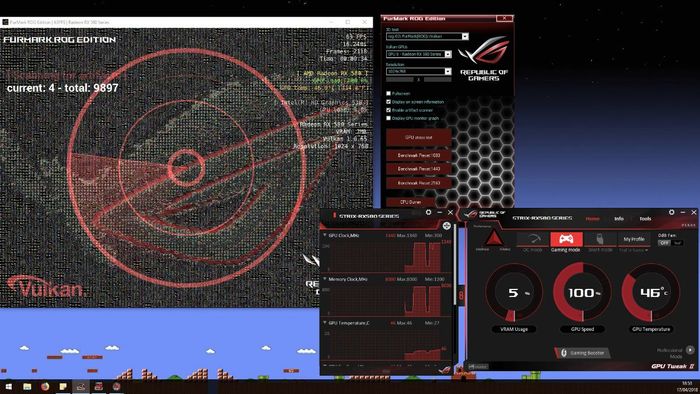Image resolution: width=700 pixels, height=394 pixels.
Task: Click the GPU Clock graph area
Action: pyautogui.click(x=386, y=257)
